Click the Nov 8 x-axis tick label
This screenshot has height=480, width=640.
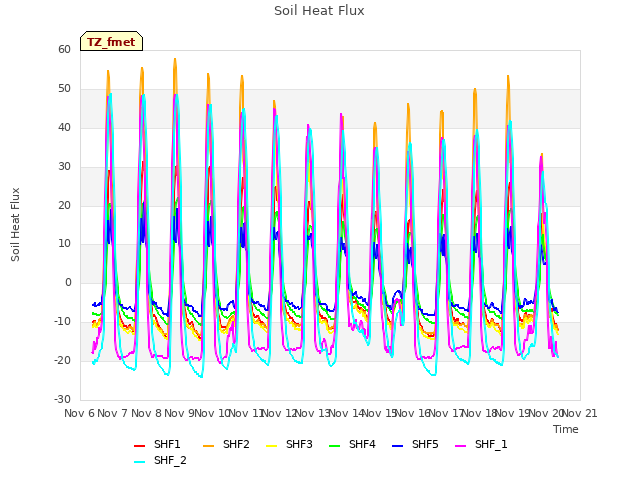[x=146, y=413]
